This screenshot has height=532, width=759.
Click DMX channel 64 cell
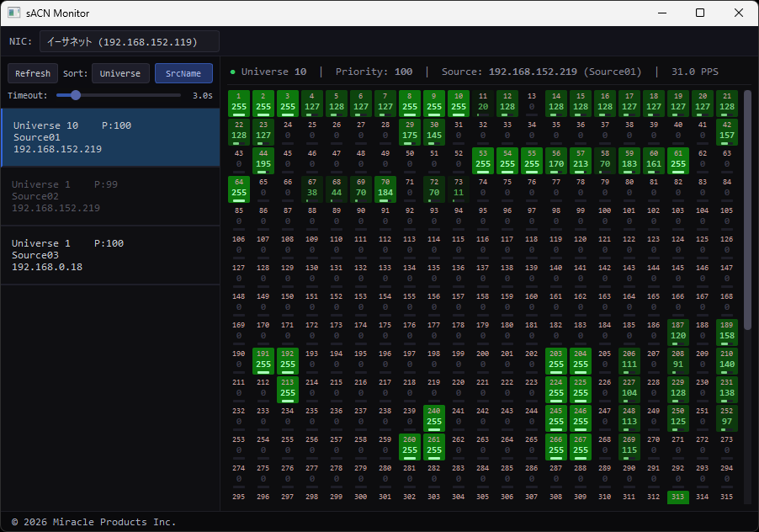pyautogui.click(x=239, y=189)
